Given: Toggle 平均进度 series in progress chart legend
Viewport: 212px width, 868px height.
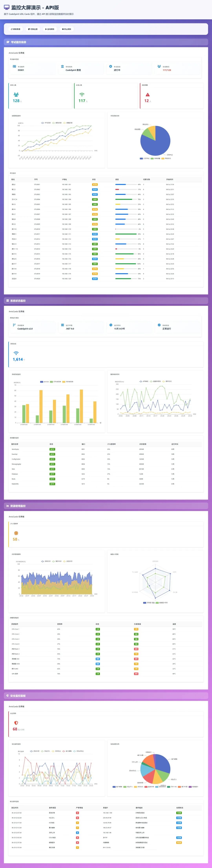Looking at the screenshot, I should 46,123.
